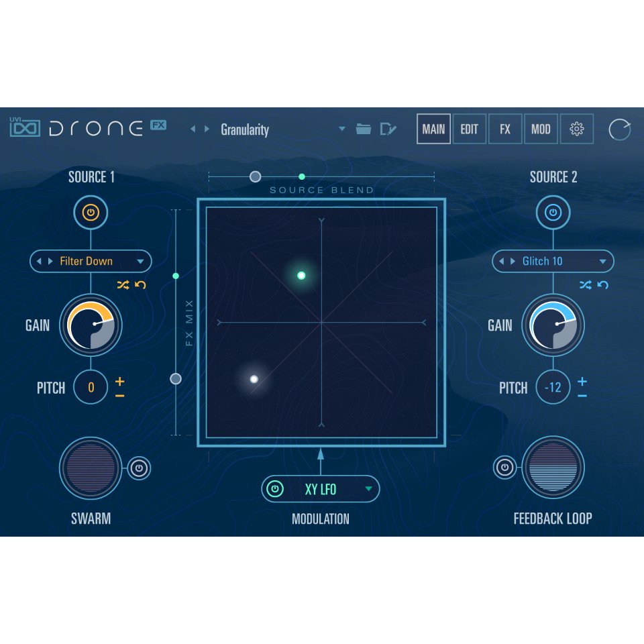Toggle the Source 2 power button
The image size is (644, 644).
[553, 213]
